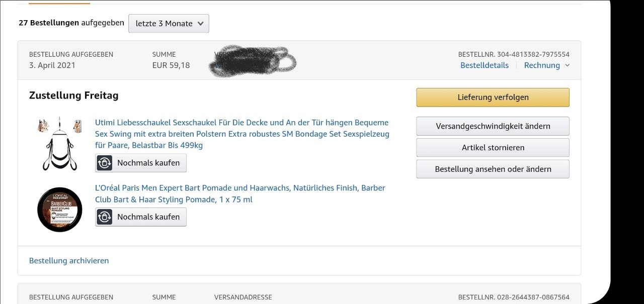The width and height of the screenshot is (644, 304).
Task: Select Bestellung ansehen oder ändern
Action: pyautogui.click(x=493, y=169)
